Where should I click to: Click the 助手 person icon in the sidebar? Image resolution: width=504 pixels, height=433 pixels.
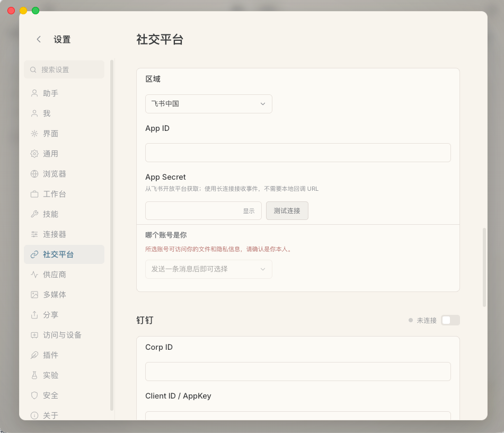tap(34, 93)
